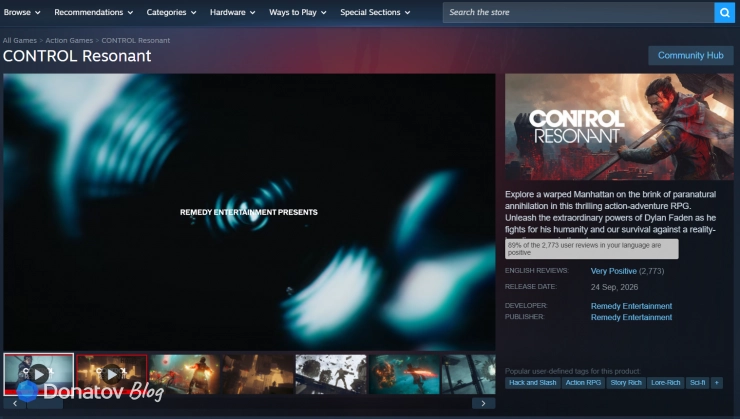Click the search magnifier icon

(724, 12)
